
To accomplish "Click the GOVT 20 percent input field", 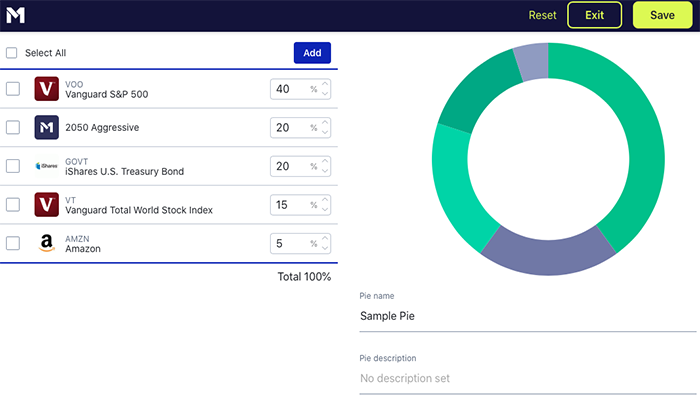I will pyautogui.click(x=300, y=166).
